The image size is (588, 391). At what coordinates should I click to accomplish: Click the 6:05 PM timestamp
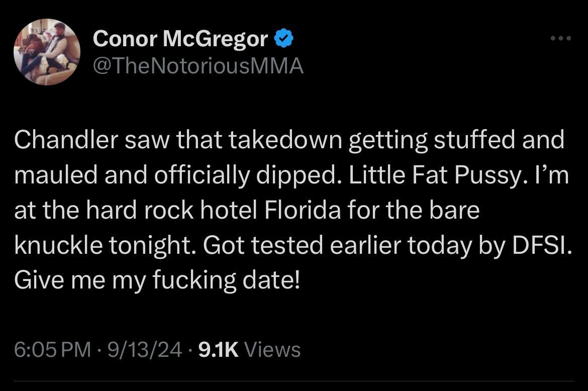[53, 349]
